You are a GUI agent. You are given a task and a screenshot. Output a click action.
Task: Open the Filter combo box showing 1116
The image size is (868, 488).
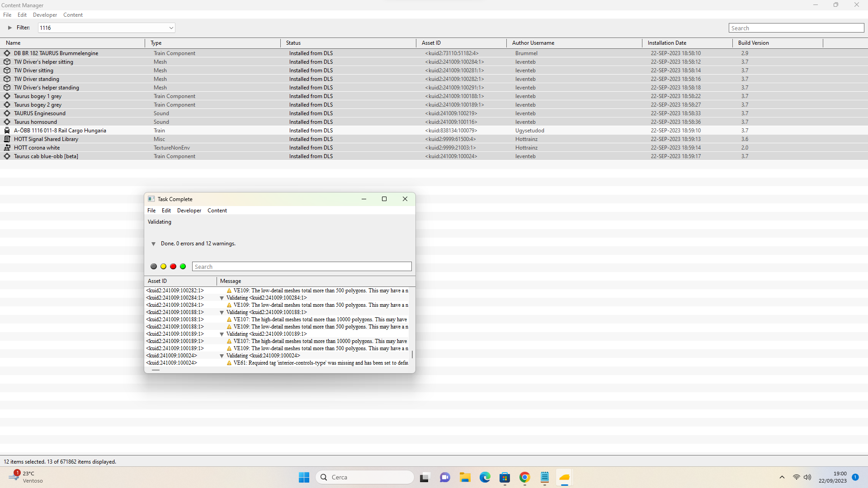(x=107, y=28)
